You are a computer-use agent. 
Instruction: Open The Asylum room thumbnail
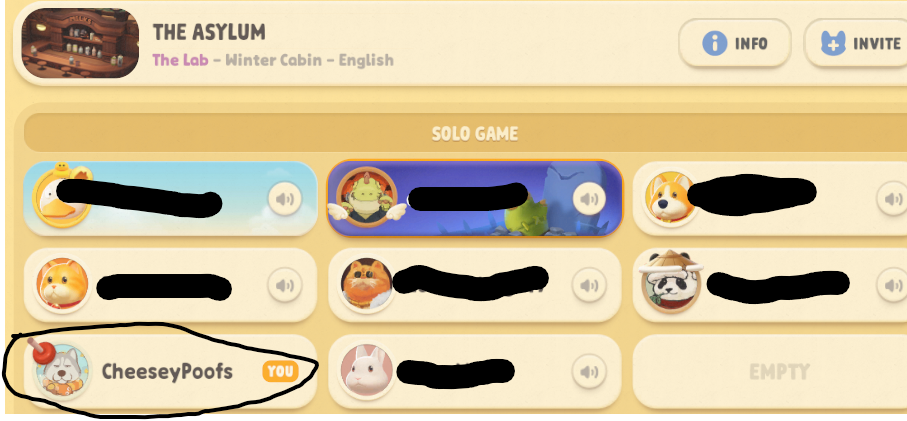pyautogui.click(x=80, y=43)
